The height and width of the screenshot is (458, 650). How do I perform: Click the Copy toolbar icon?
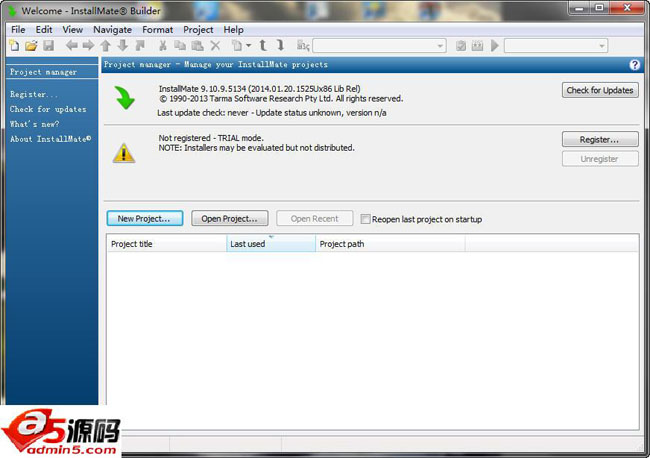tap(179, 45)
